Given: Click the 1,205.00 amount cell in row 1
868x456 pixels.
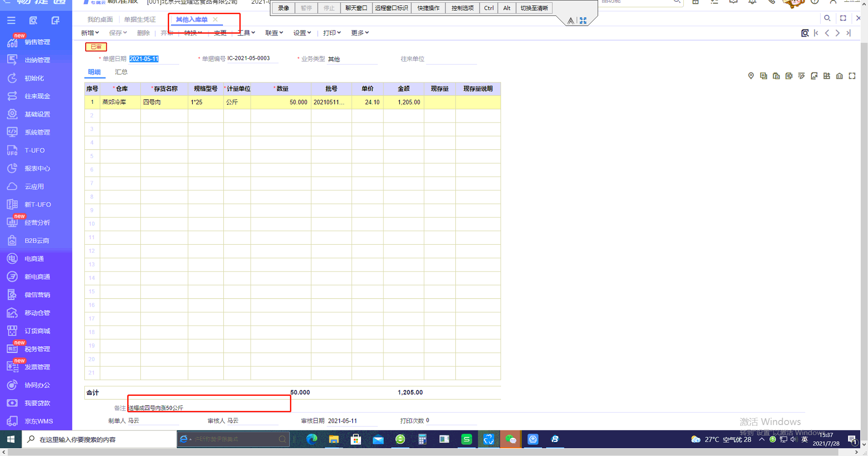Looking at the screenshot, I should coord(403,102).
